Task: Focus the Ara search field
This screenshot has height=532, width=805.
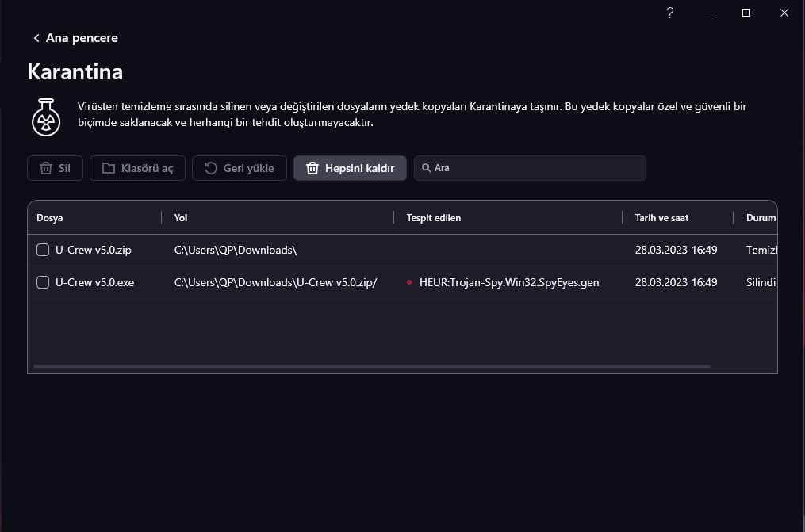Action: (x=535, y=168)
